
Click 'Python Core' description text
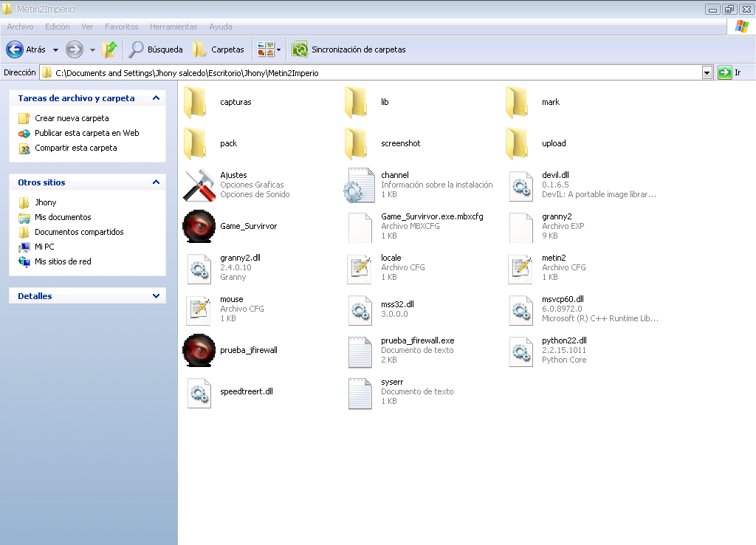click(x=564, y=360)
